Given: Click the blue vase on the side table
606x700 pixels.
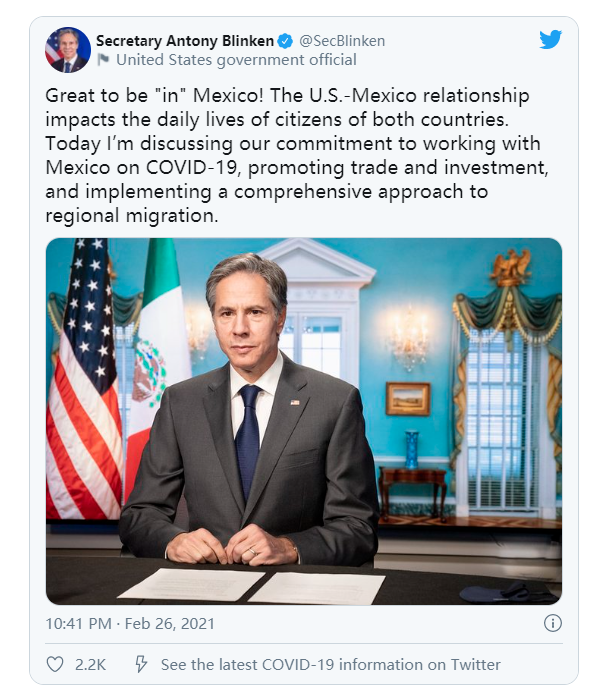Looking at the screenshot, I should click(x=411, y=448).
